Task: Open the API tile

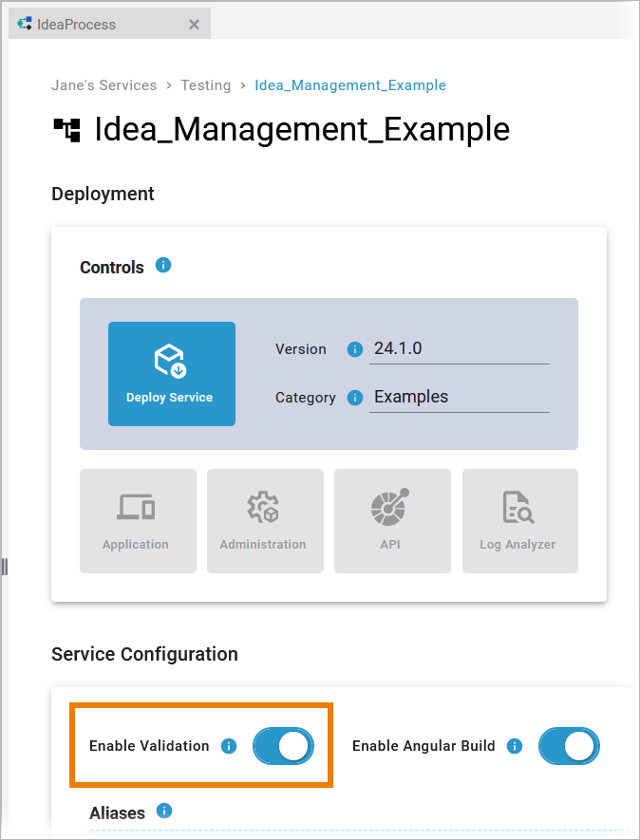Action: [x=391, y=520]
